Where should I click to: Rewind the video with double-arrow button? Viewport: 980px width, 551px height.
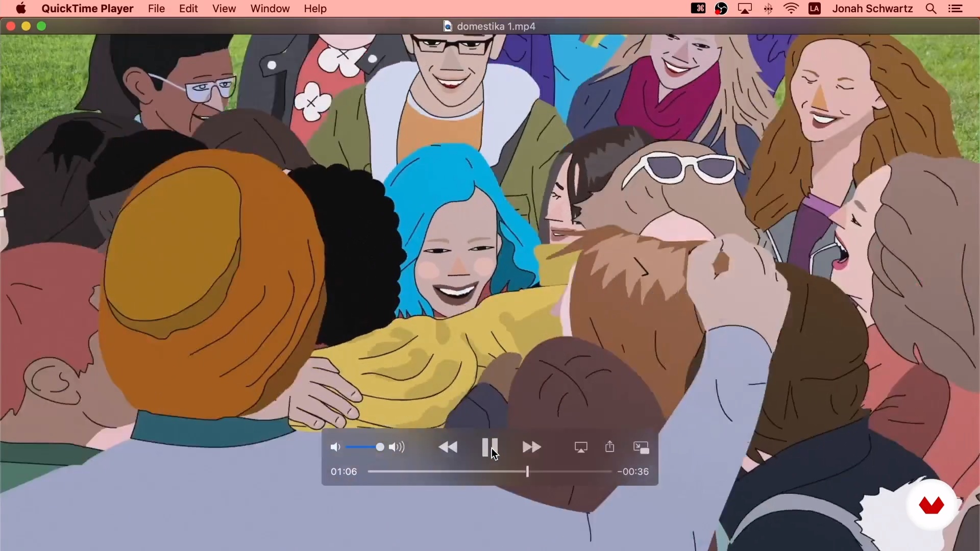click(448, 447)
